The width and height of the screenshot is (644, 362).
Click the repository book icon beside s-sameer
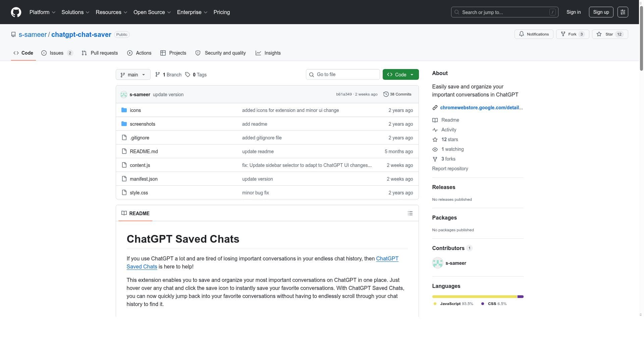point(13,35)
